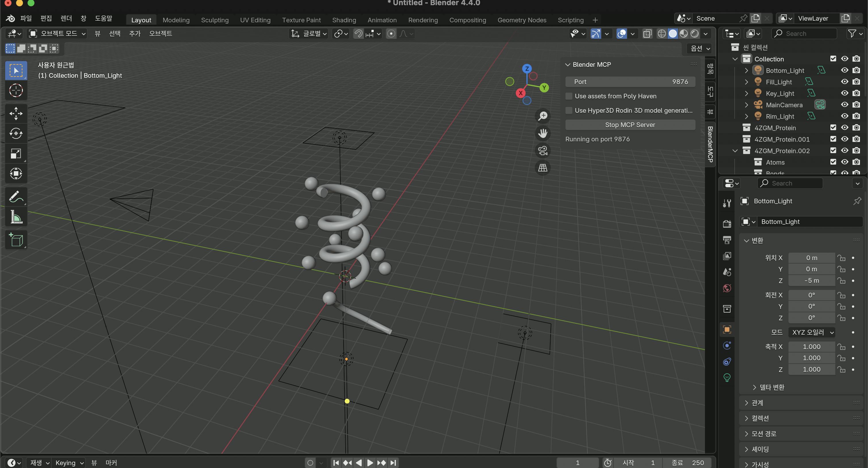Enable Use assets from Poly Haven
The width and height of the screenshot is (868, 468).
point(569,96)
